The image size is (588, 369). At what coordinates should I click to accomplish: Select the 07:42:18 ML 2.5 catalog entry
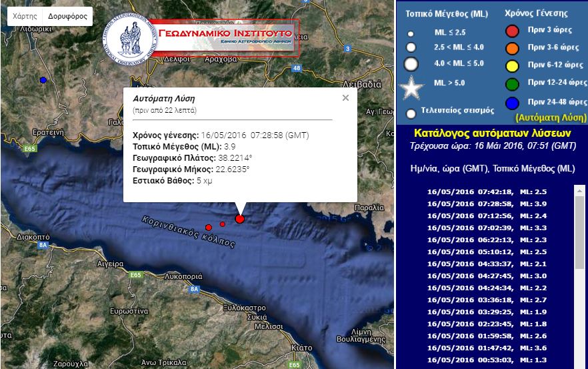(497, 192)
